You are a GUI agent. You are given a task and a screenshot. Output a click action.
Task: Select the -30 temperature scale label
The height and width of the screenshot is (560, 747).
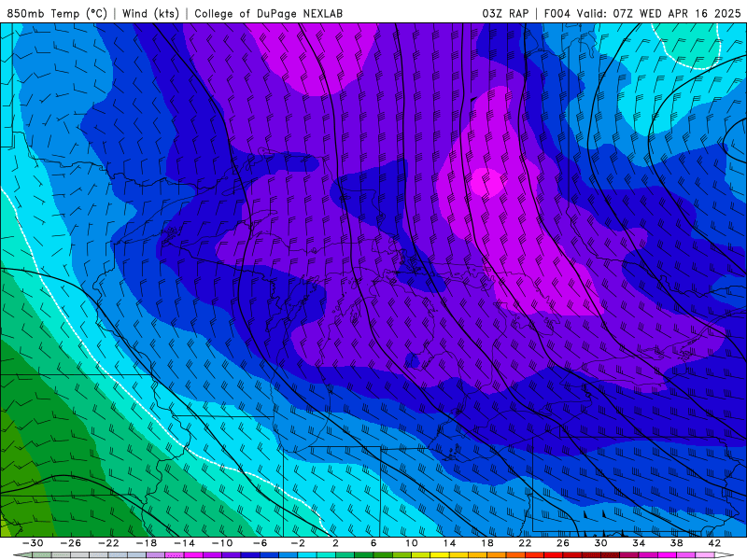point(33,543)
